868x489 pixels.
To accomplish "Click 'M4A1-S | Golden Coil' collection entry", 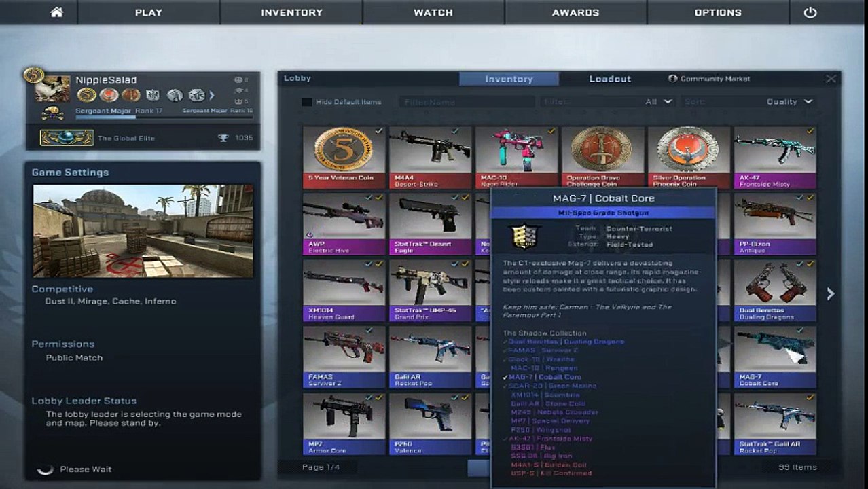I will 548,465.
